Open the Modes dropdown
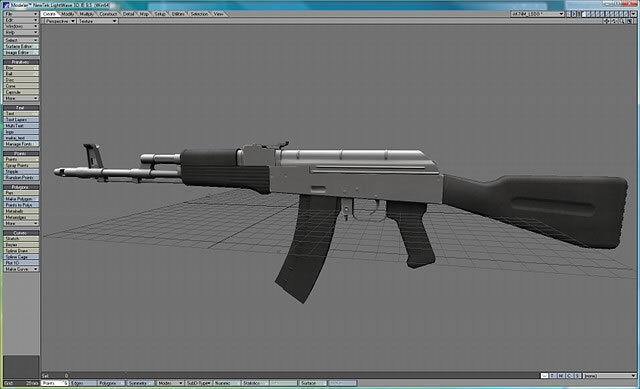The height and width of the screenshot is (389, 640). point(170,383)
